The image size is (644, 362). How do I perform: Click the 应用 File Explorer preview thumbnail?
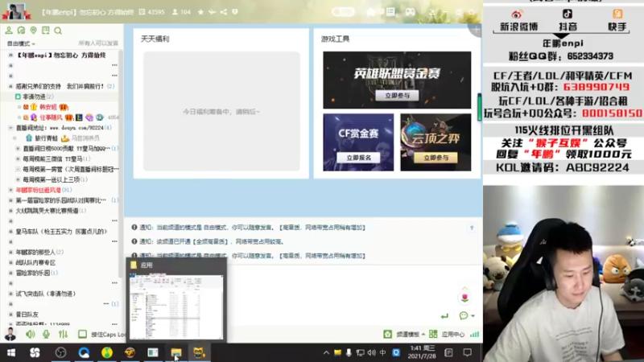pos(176,306)
